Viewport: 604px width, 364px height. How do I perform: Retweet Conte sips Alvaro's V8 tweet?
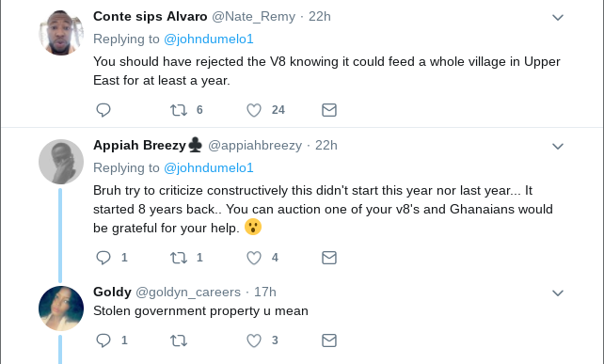(x=179, y=110)
